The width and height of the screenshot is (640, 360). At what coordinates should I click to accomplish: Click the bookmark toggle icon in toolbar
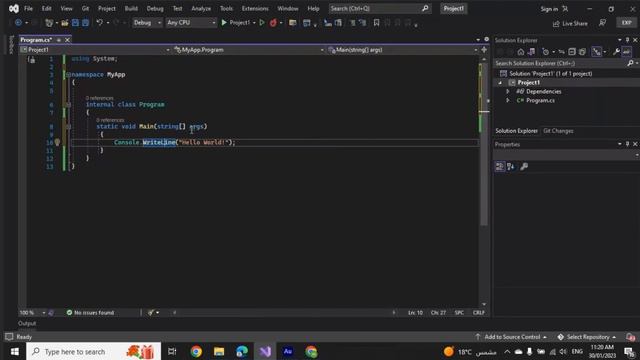pyautogui.click(x=376, y=23)
